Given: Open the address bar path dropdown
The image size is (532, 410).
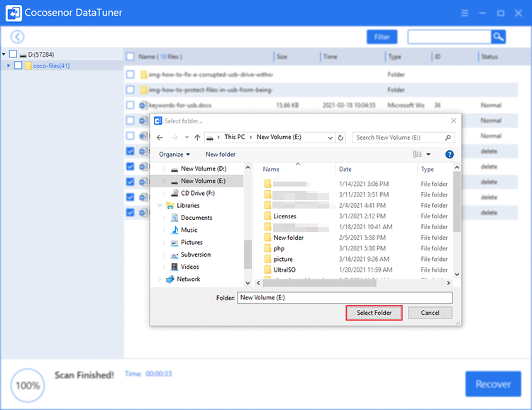Looking at the screenshot, I should (x=330, y=138).
